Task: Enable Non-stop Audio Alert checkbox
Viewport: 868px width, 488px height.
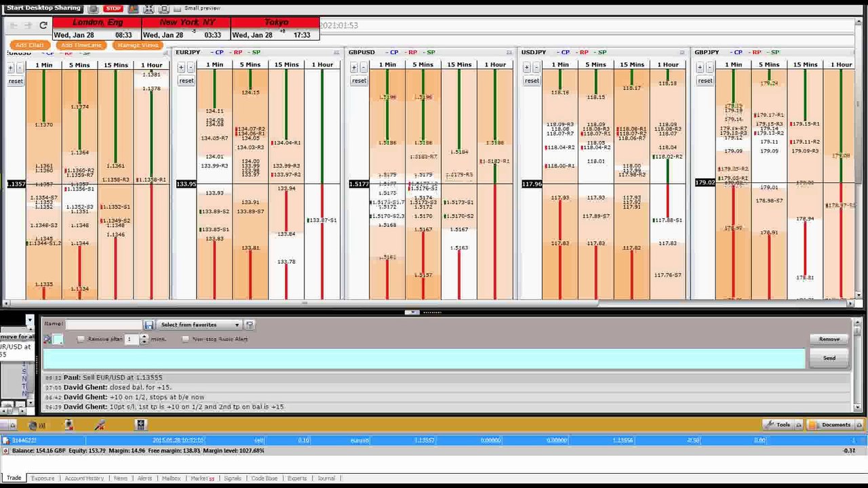Action: [186, 339]
